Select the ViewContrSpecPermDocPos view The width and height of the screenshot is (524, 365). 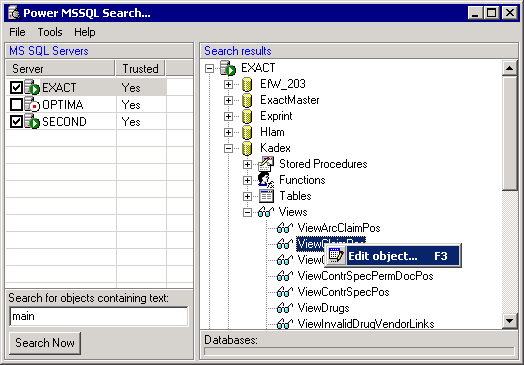365,276
